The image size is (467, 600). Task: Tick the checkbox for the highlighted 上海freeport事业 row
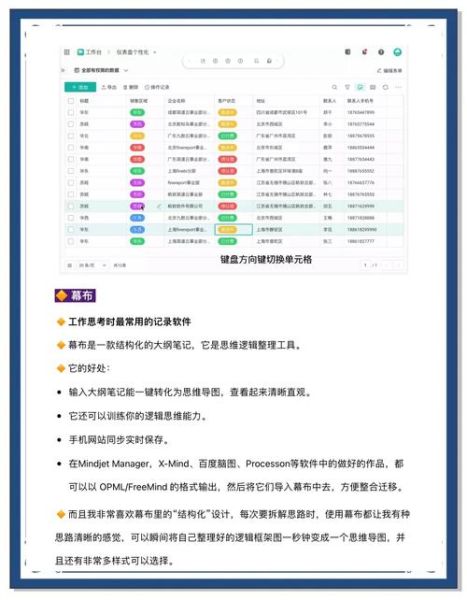coord(71,229)
